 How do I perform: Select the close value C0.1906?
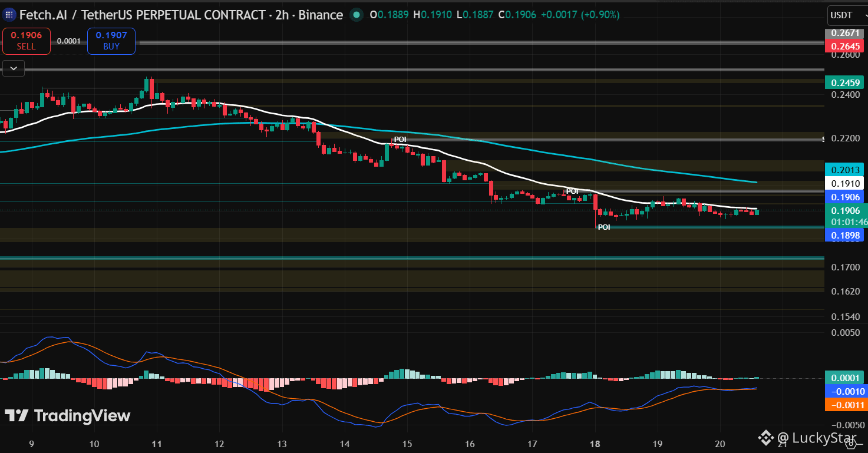pos(517,15)
